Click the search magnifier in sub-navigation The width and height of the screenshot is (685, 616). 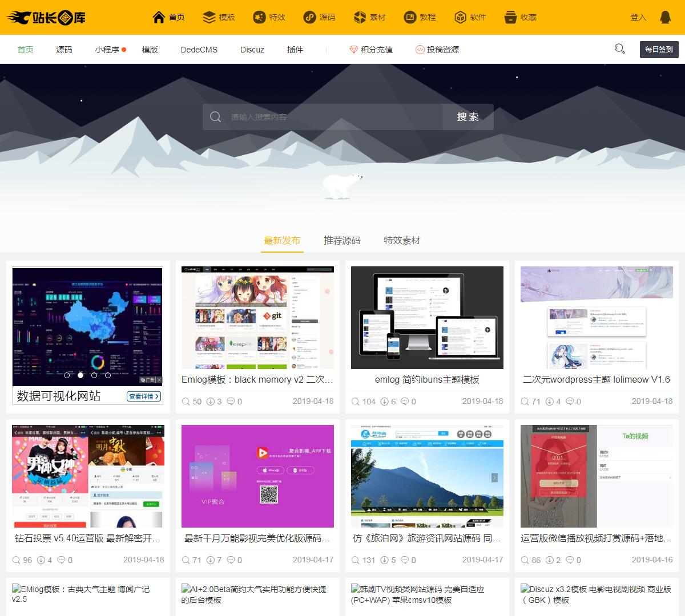(x=619, y=49)
